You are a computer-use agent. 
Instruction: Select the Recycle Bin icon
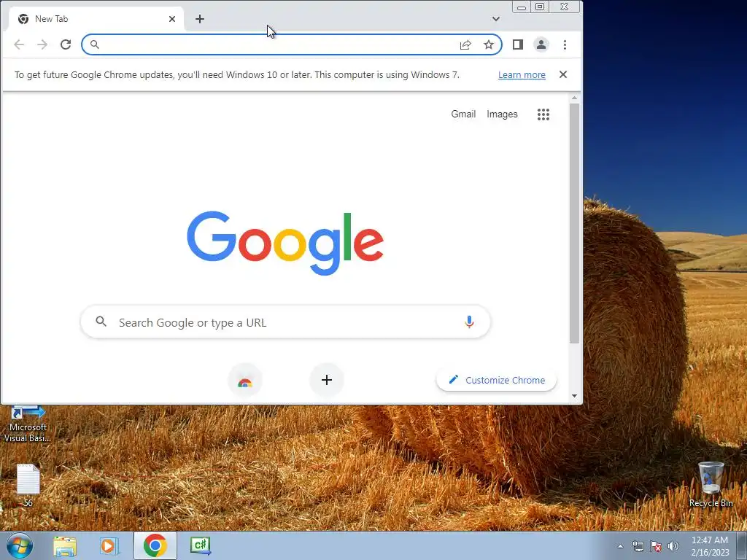[711, 484]
